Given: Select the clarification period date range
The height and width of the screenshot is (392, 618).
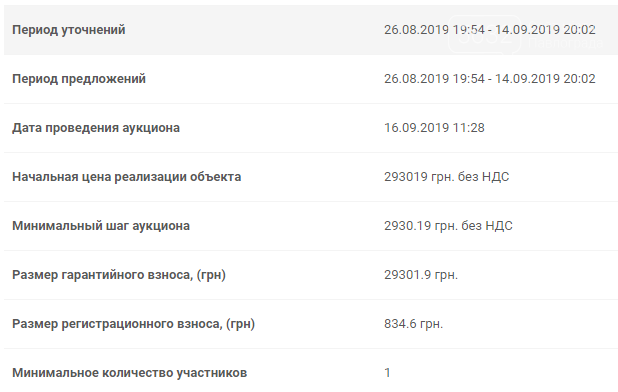Looking at the screenshot, I should [490, 30].
